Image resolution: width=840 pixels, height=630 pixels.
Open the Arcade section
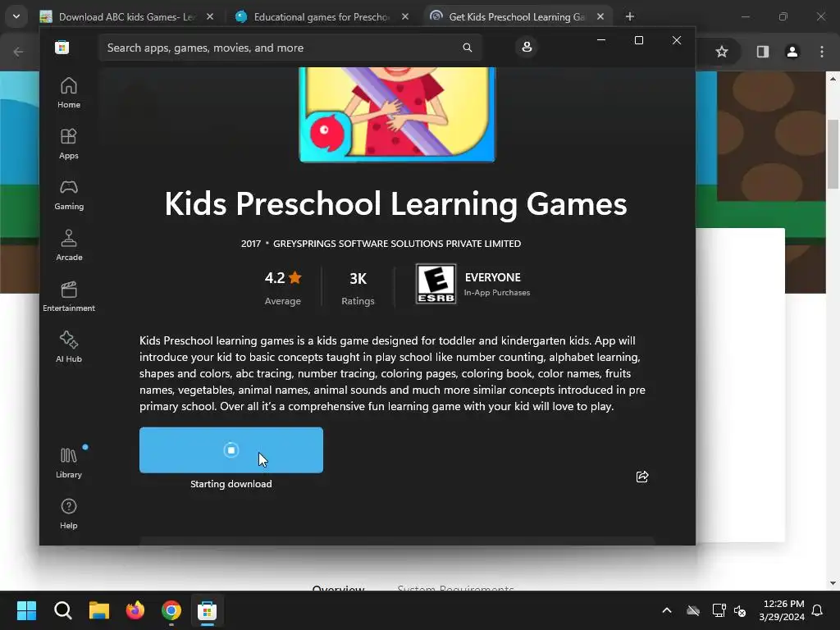69,245
